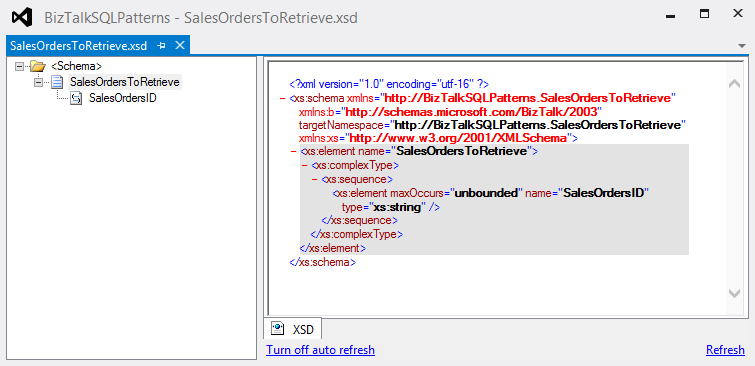Click the XSD view scroll-up arrow
Image resolution: width=755 pixels, height=366 pixels.
(735, 84)
